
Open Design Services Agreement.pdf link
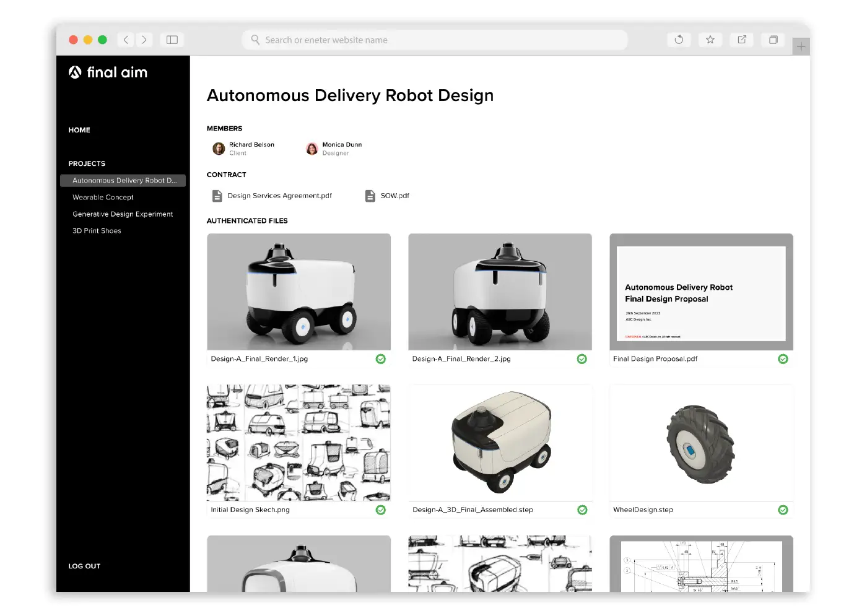pos(279,196)
